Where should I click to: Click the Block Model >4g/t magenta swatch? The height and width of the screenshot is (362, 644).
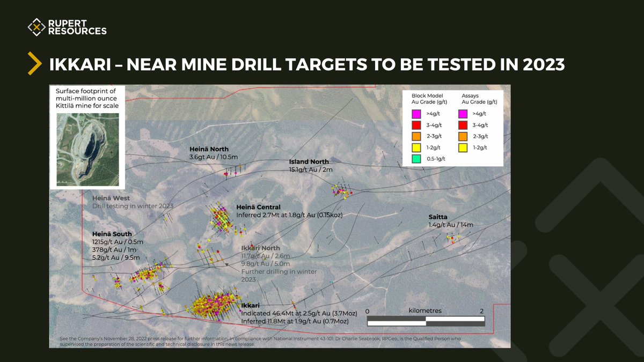415,114
